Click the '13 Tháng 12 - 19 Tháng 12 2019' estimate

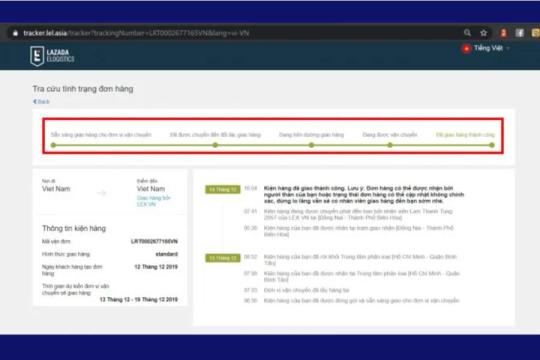pyautogui.click(x=139, y=300)
